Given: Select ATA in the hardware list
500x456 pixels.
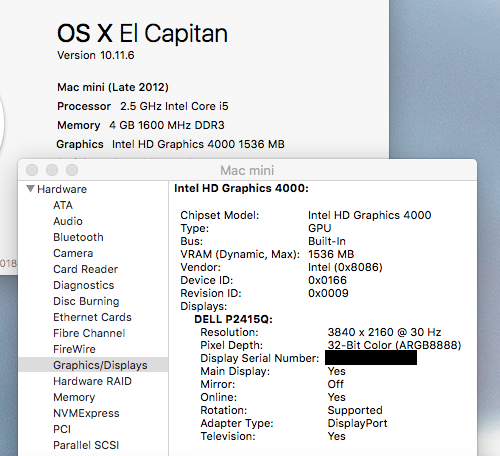Looking at the screenshot, I should 63,205.
